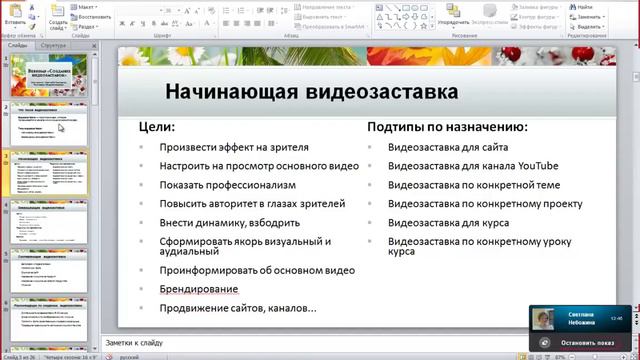This screenshot has height=360, width=640.
Task: Click the misspelled word Брендирование
Action: (199, 289)
